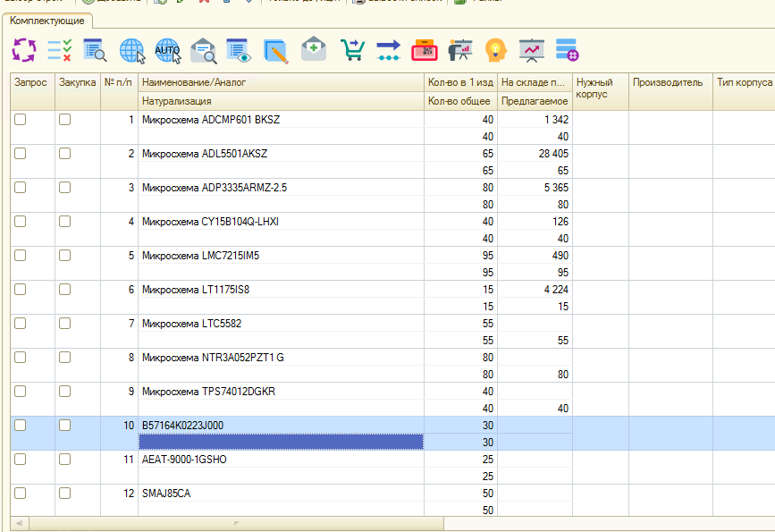Screen dimensions: 775x532
Task: Click the highlighted empty field under B57164K0223J000
Action: 281,442
